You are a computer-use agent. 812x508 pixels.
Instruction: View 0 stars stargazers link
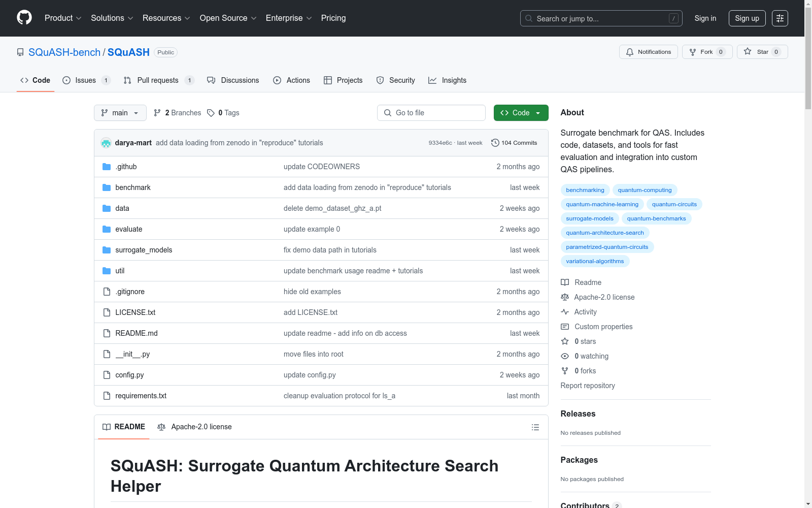[579, 341]
